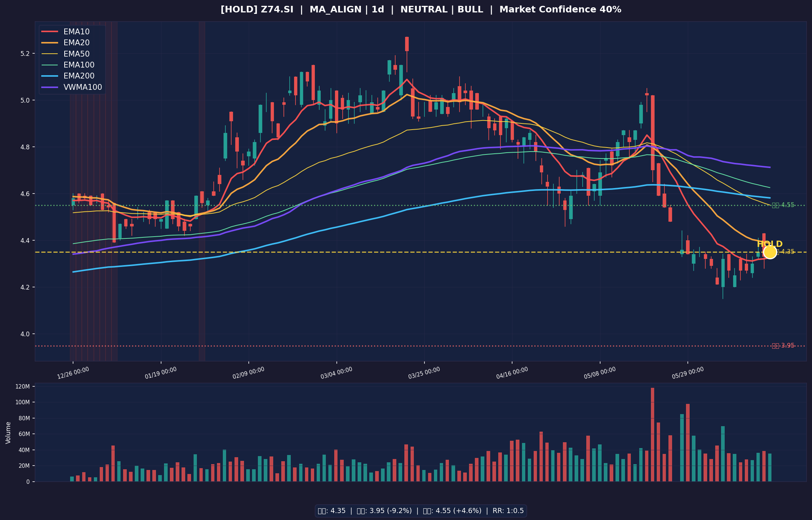This screenshot has width=812, height=520.
Task: Click the red 3.95 stop price label
Action: (x=783, y=346)
